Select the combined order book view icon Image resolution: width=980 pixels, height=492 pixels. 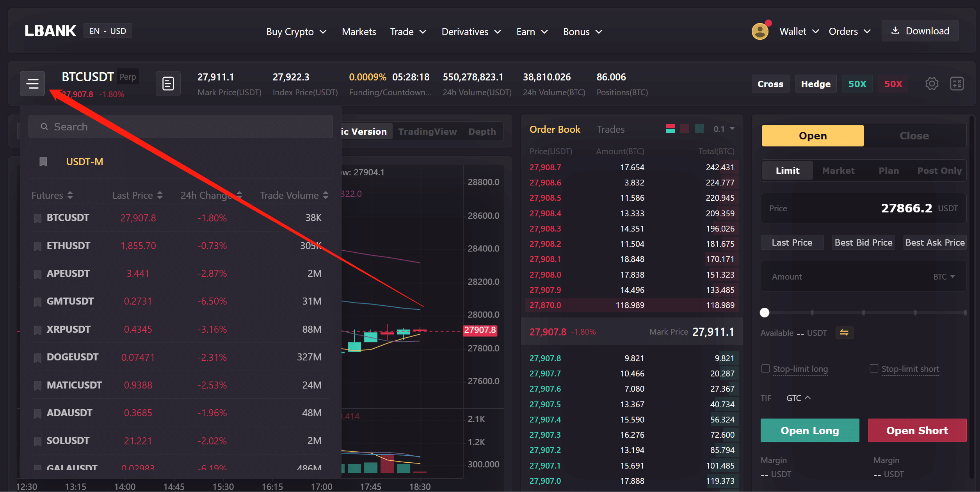[670, 129]
